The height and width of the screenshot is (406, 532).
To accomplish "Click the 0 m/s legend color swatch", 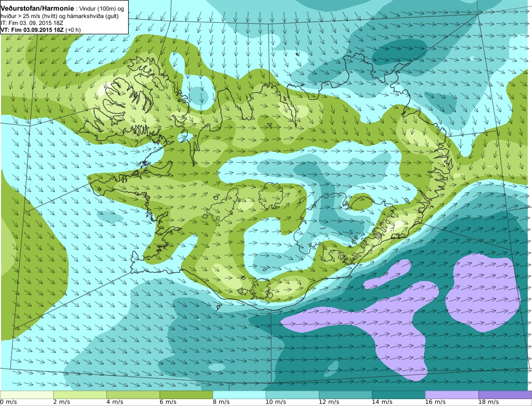I will point(27,395).
